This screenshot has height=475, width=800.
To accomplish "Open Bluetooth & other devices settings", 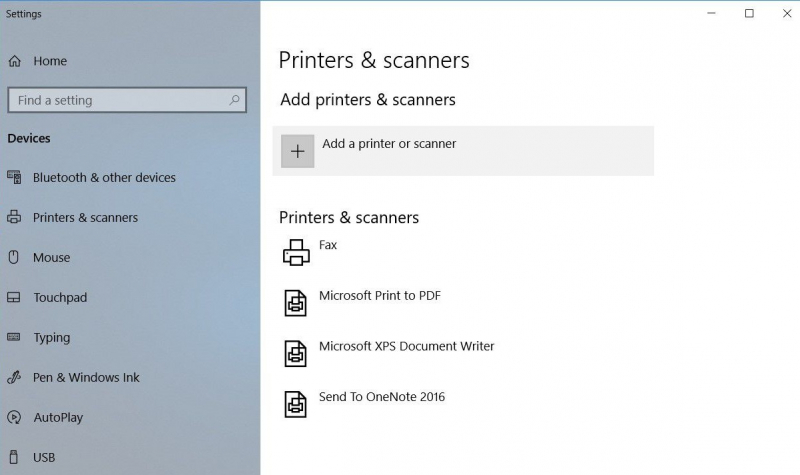I will (104, 177).
